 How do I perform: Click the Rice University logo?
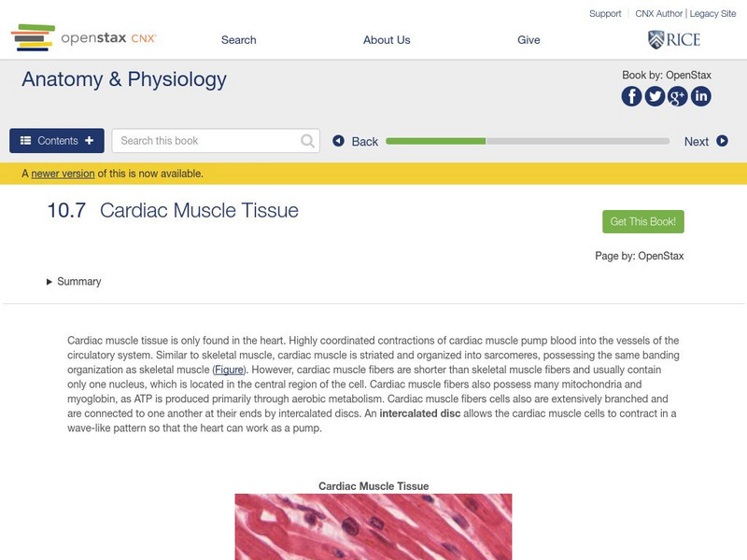673,39
